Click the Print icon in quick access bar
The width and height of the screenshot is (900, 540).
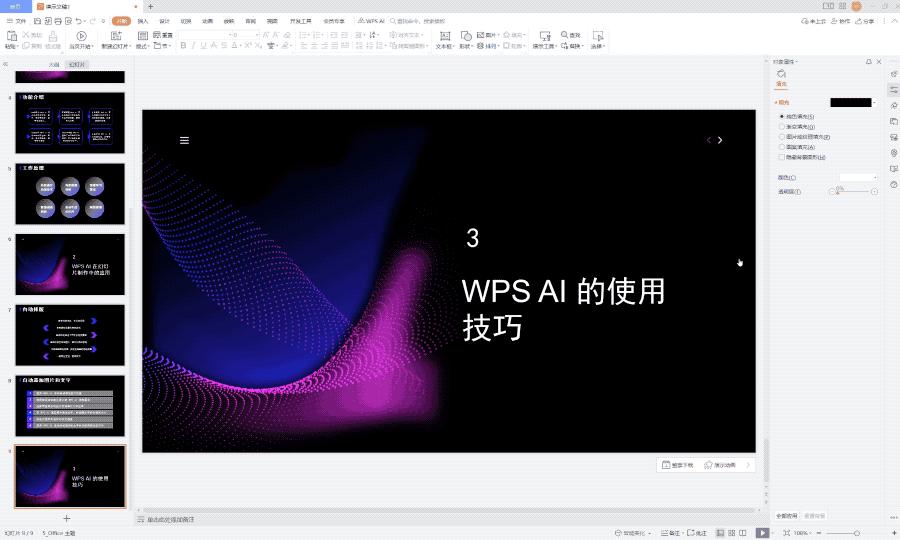click(x=58, y=21)
